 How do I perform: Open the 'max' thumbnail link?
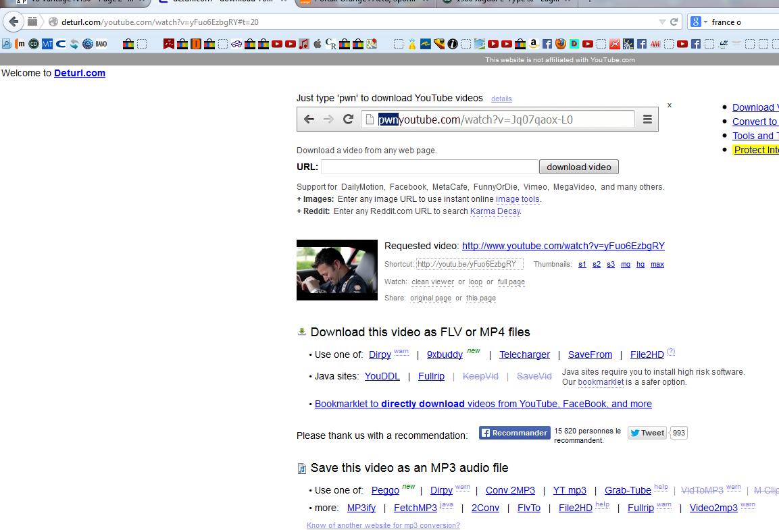pyautogui.click(x=657, y=265)
